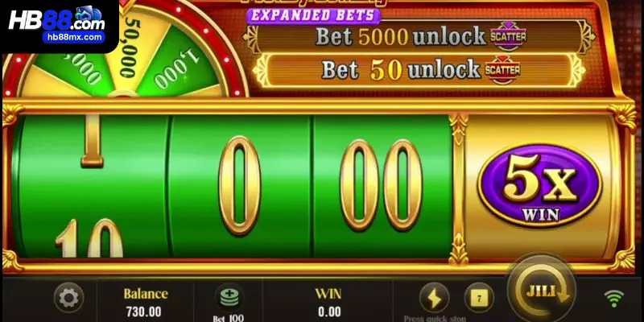Select the Bet 5000 unlock bar
644x322 pixels.
pos(419,36)
